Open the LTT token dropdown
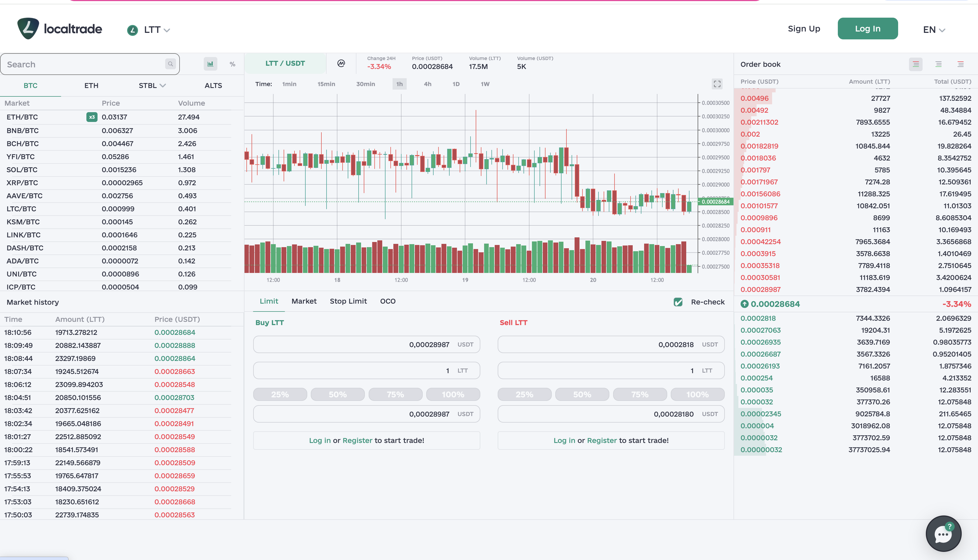This screenshot has height=560, width=978. click(149, 30)
